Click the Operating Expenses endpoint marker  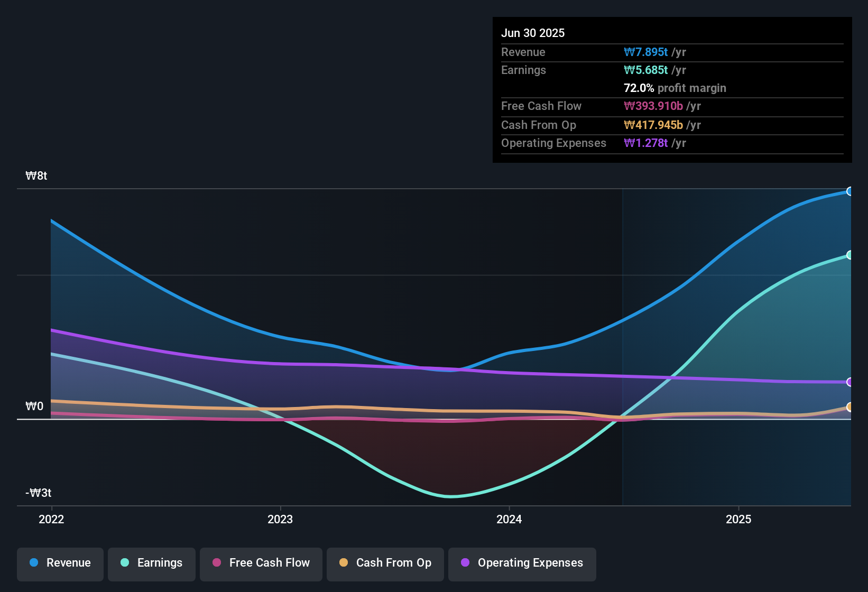click(x=849, y=382)
